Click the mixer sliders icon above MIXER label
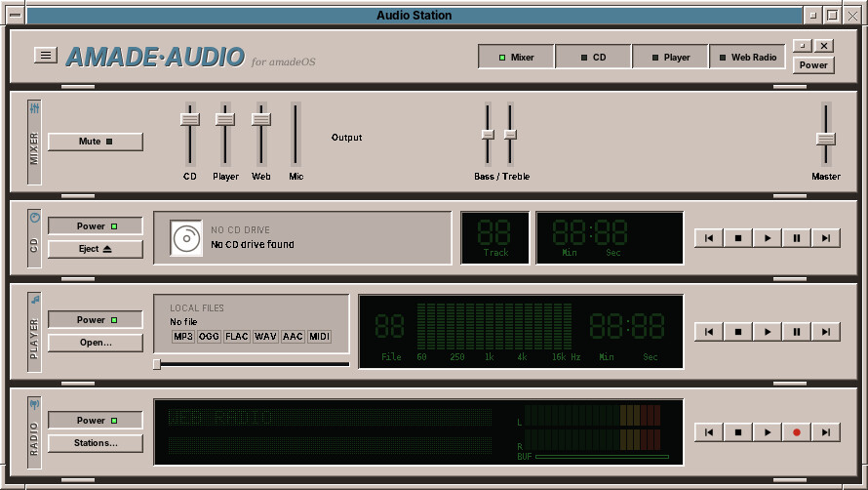 [34, 107]
